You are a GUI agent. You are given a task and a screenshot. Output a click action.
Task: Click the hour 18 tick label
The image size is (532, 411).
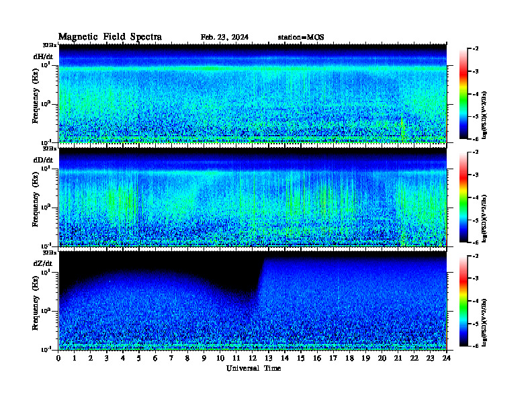(349, 358)
